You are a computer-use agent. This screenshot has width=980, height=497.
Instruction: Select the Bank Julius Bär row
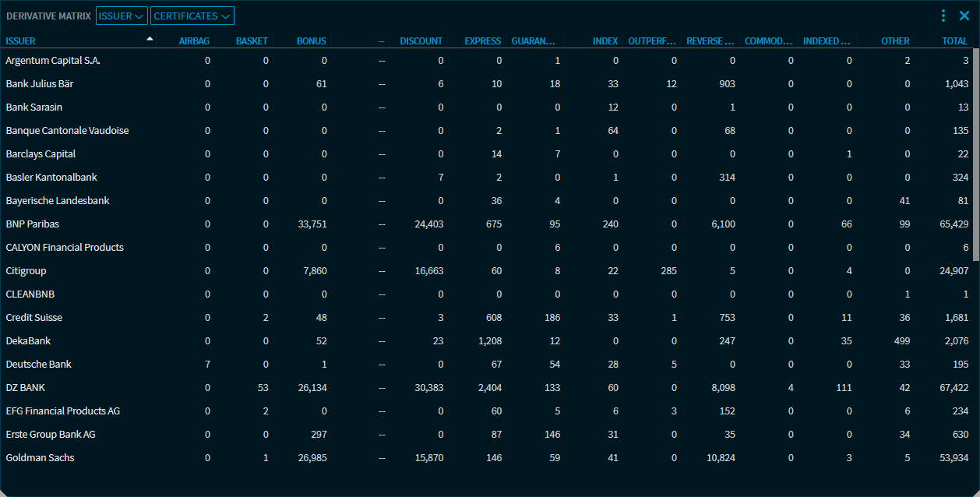coord(40,84)
